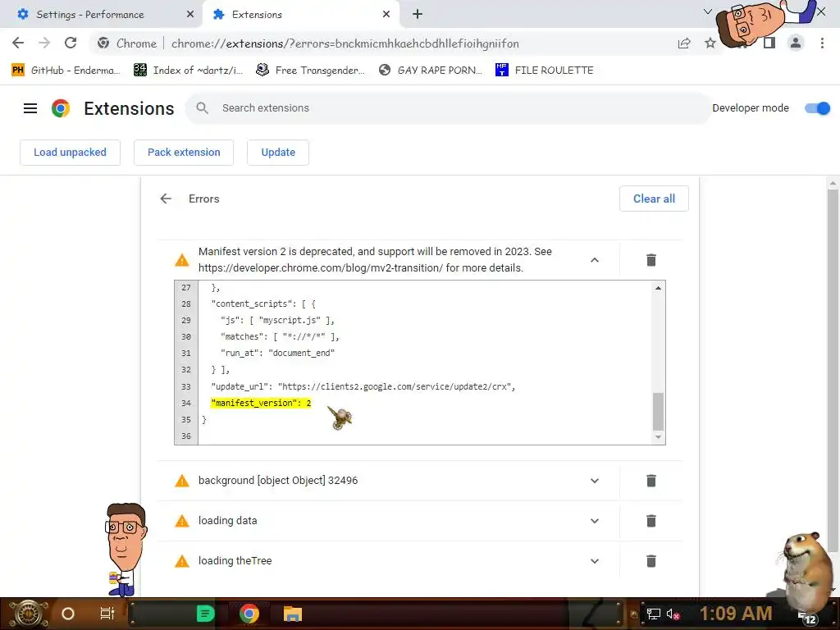This screenshot has width=840, height=630.
Task: Click highlighted "manifest_version": 2 line
Action: pos(261,403)
